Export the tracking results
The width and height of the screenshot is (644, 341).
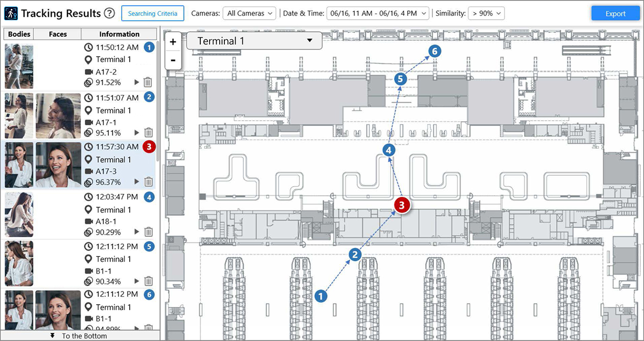615,13
